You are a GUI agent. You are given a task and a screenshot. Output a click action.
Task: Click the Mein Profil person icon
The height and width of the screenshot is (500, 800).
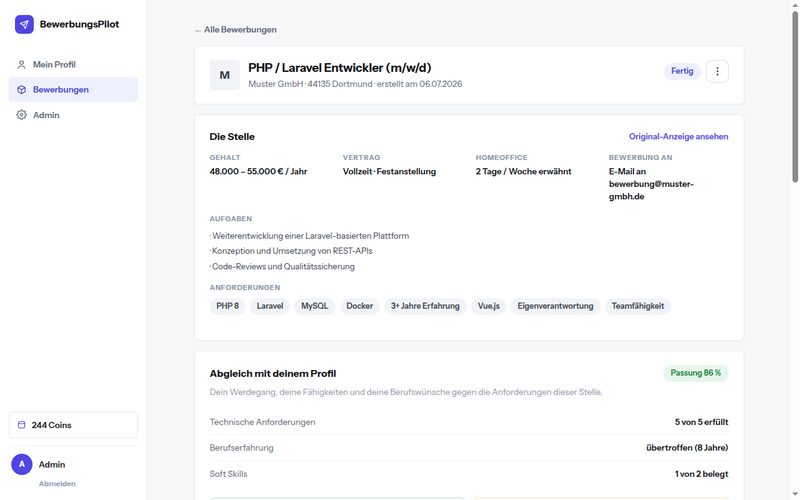tap(21, 65)
